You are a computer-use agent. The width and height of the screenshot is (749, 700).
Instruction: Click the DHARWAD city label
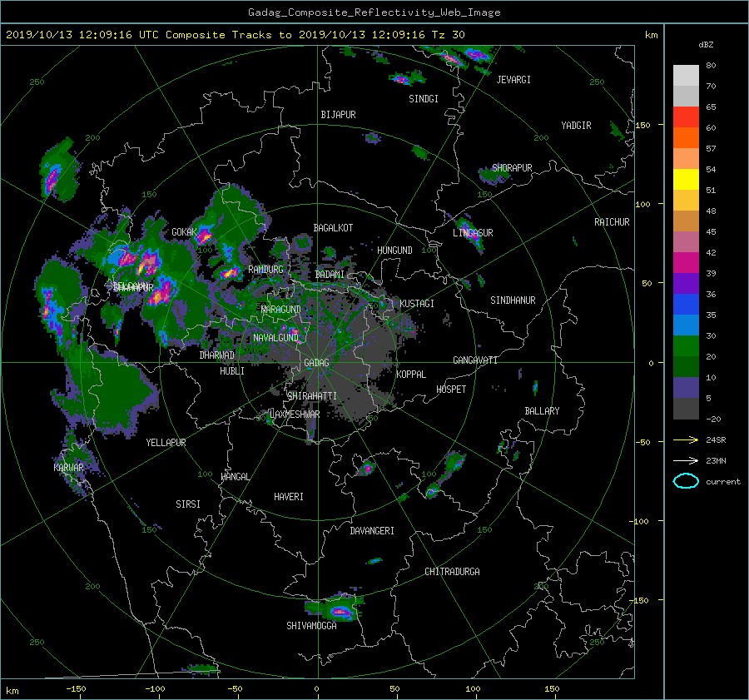click(217, 355)
